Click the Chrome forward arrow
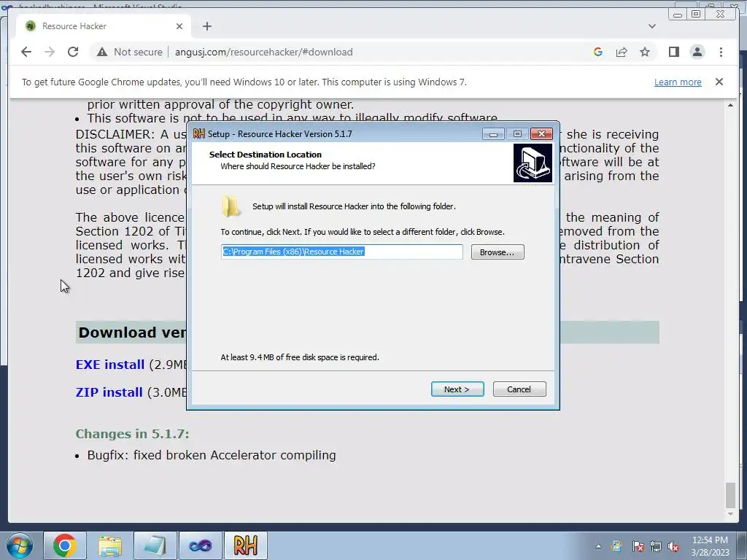The image size is (747, 560). point(50,52)
